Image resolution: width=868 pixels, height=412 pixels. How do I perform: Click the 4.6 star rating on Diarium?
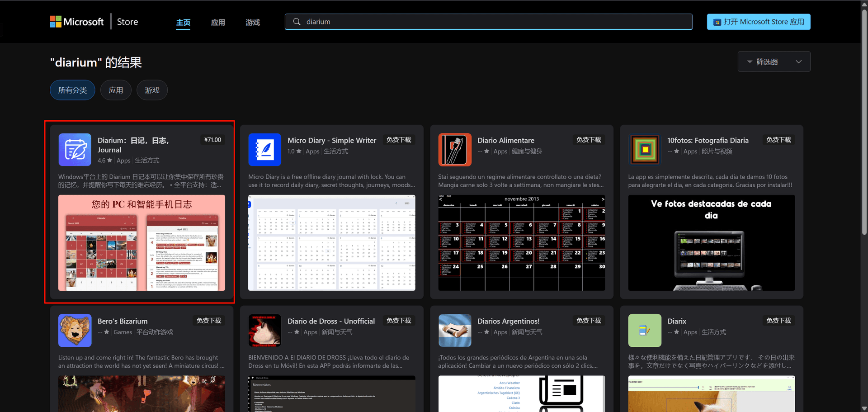(x=105, y=161)
